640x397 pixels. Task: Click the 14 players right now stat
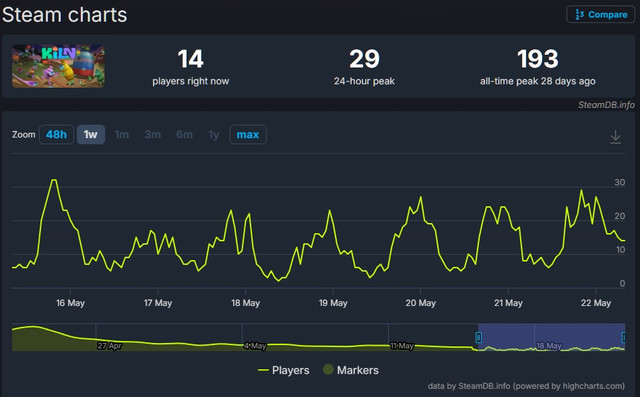[191, 67]
